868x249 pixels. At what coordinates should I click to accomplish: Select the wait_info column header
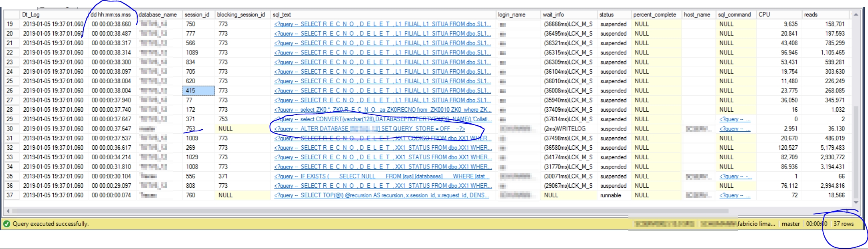(553, 15)
